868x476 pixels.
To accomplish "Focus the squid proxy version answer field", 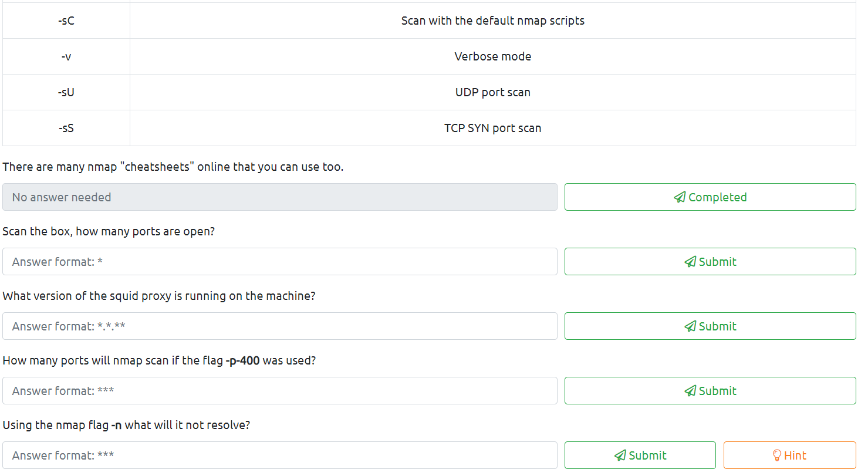I will [279, 326].
